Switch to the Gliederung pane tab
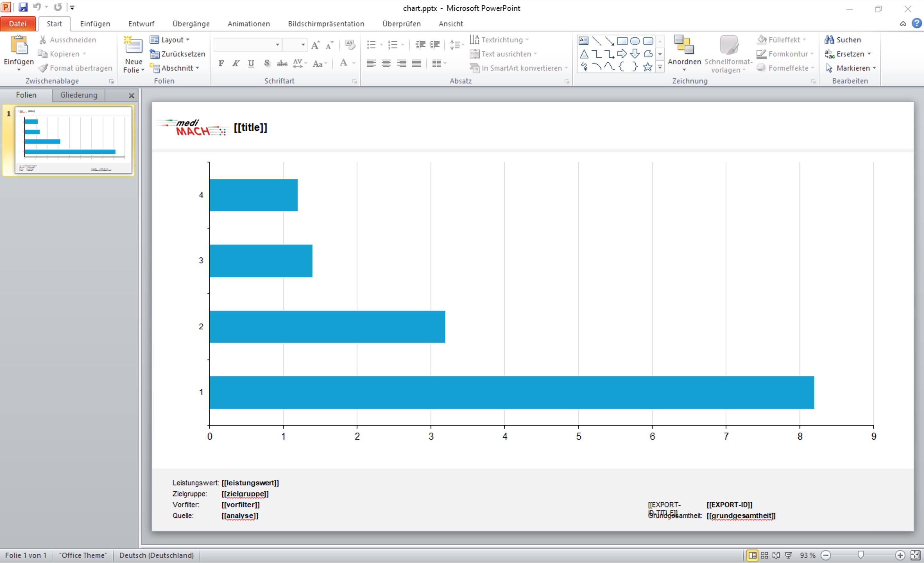The width and height of the screenshot is (924, 563). 79,95
